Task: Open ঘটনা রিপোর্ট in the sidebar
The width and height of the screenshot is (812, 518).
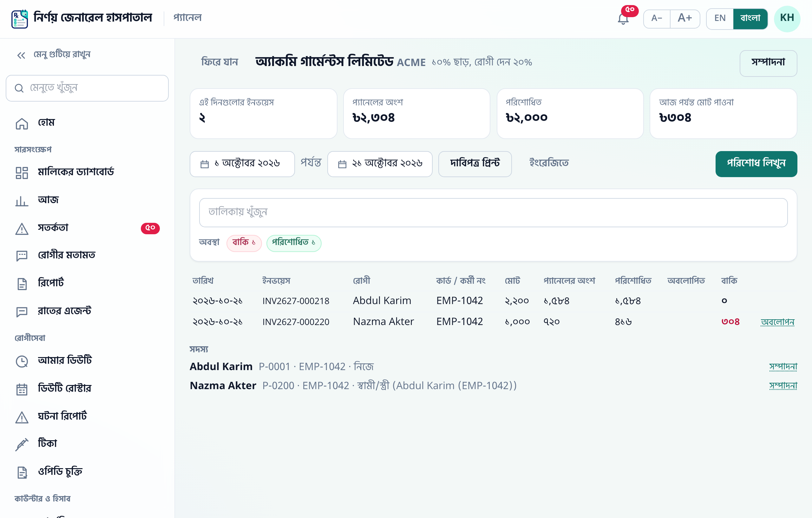Action: pos(87,416)
